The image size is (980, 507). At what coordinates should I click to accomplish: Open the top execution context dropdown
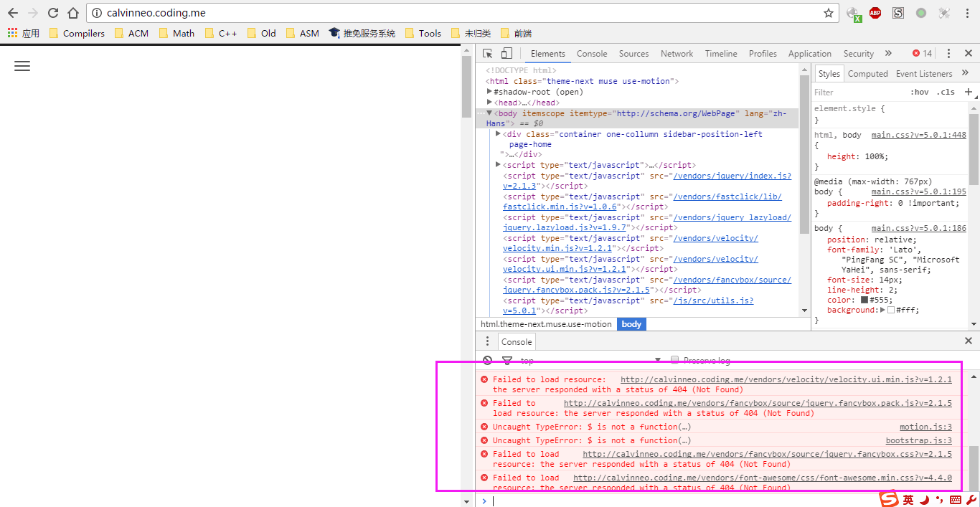tap(589, 360)
